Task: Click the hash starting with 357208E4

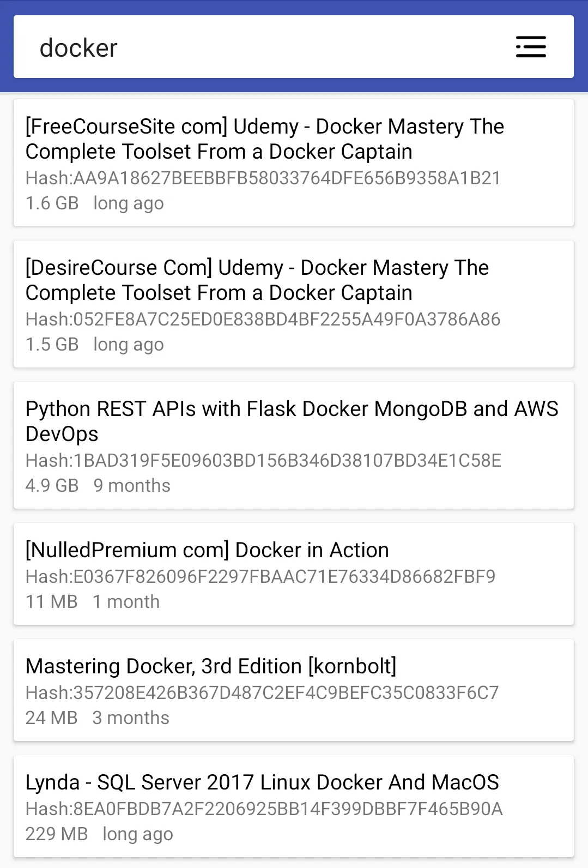Action: click(262, 692)
